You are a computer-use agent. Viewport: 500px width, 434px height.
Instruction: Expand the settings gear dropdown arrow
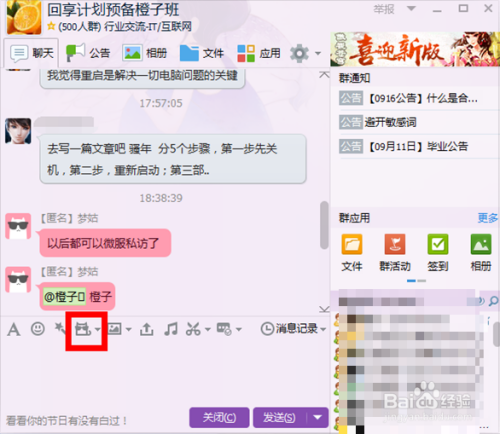[318, 53]
